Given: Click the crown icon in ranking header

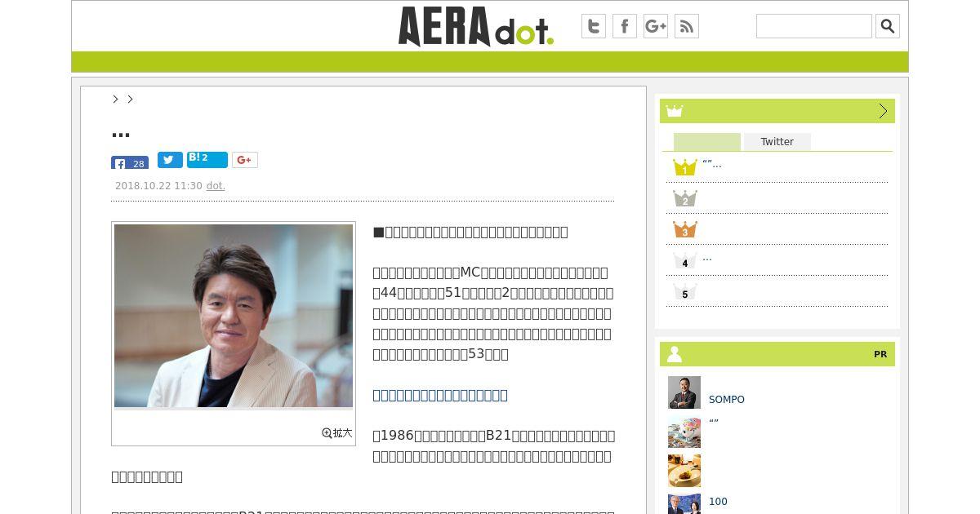Looking at the screenshot, I should [675, 111].
